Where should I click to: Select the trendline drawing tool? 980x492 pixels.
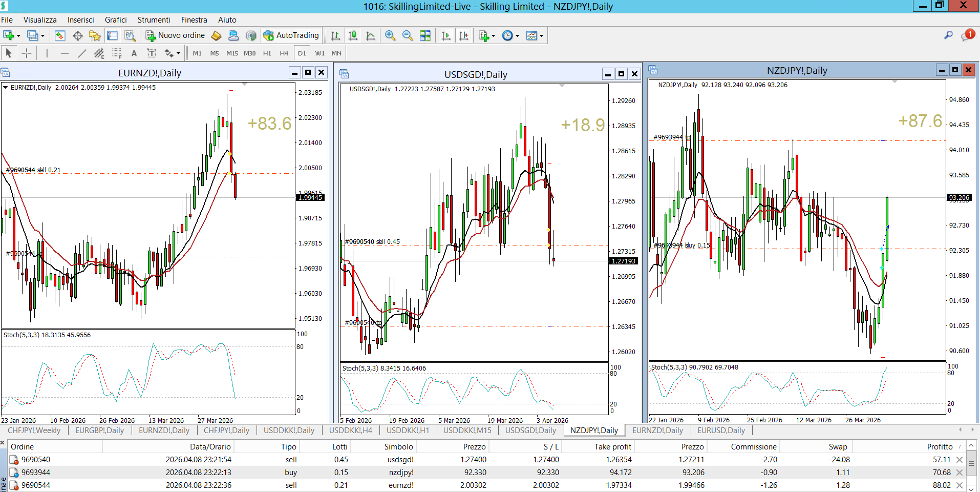[82, 53]
